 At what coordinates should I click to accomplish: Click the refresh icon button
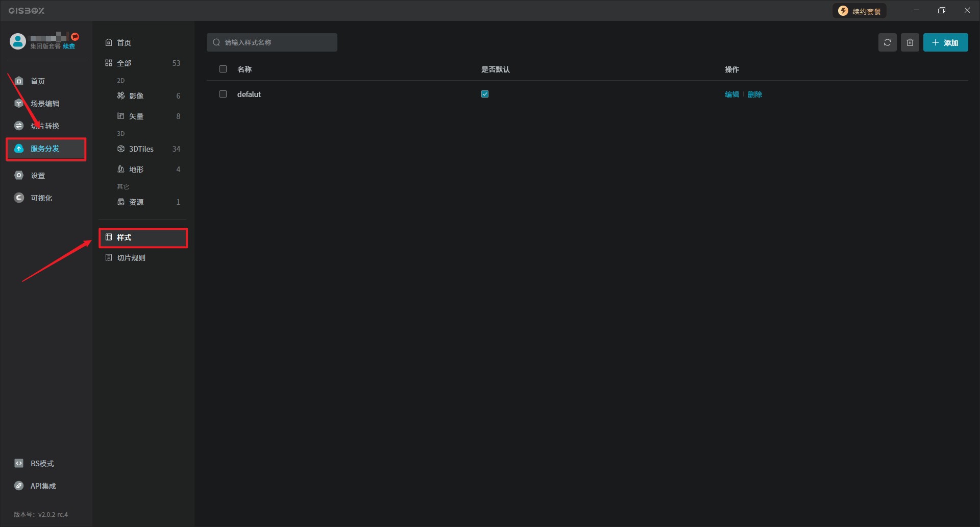click(887, 42)
